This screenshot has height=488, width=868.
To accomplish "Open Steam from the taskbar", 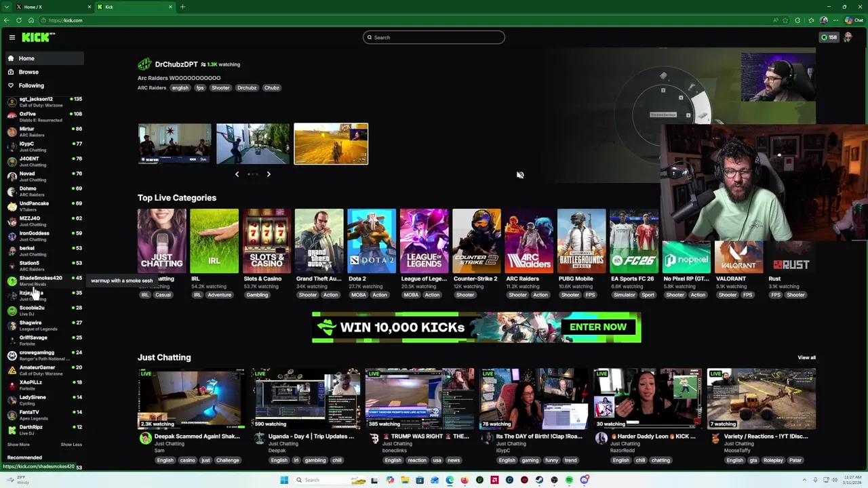I will (x=539, y=480).
